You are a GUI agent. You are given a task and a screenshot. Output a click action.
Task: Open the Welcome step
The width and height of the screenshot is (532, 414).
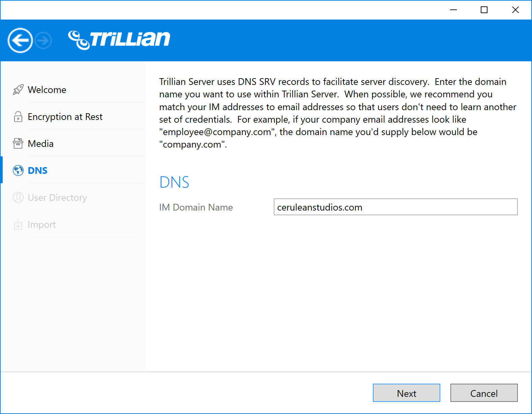(73, 90)
